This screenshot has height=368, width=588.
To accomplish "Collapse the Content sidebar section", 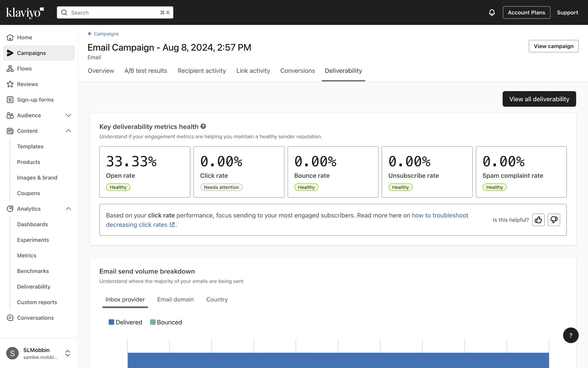I will click(68, 131).
